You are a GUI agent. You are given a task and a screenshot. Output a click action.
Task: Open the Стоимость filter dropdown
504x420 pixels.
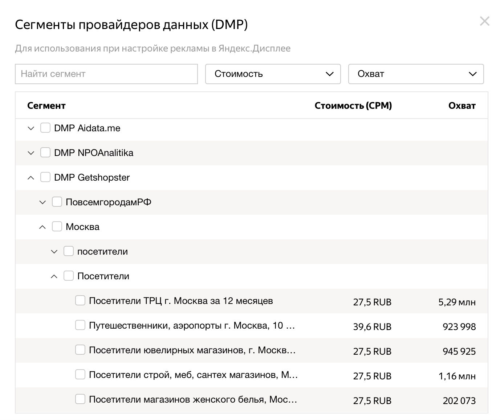click(x=273, y=74)
